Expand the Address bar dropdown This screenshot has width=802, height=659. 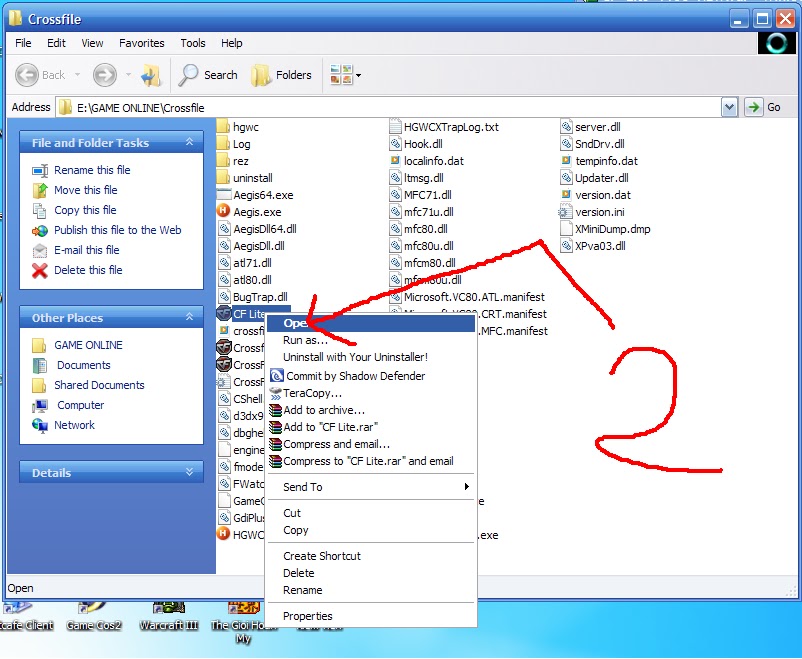click(729, 107)
